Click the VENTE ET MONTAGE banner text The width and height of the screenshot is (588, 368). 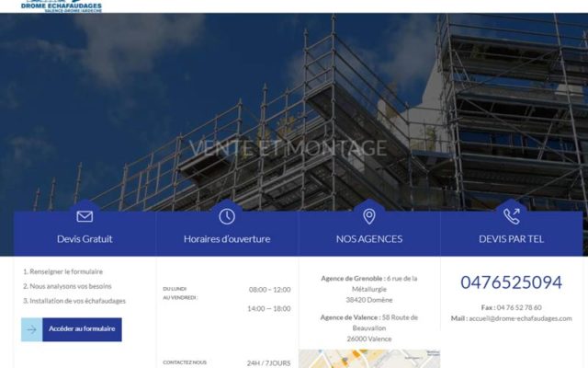288,148
